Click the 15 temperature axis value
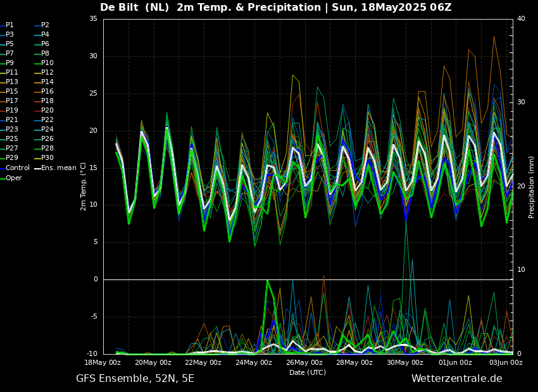Screen dimensions: 538x392 (x=93, y=168)
